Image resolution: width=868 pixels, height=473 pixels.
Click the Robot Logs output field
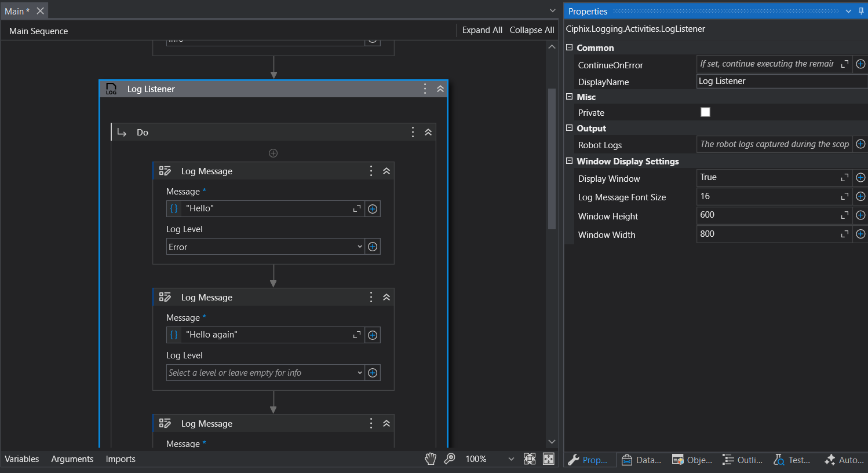click(x=774, y=144)
